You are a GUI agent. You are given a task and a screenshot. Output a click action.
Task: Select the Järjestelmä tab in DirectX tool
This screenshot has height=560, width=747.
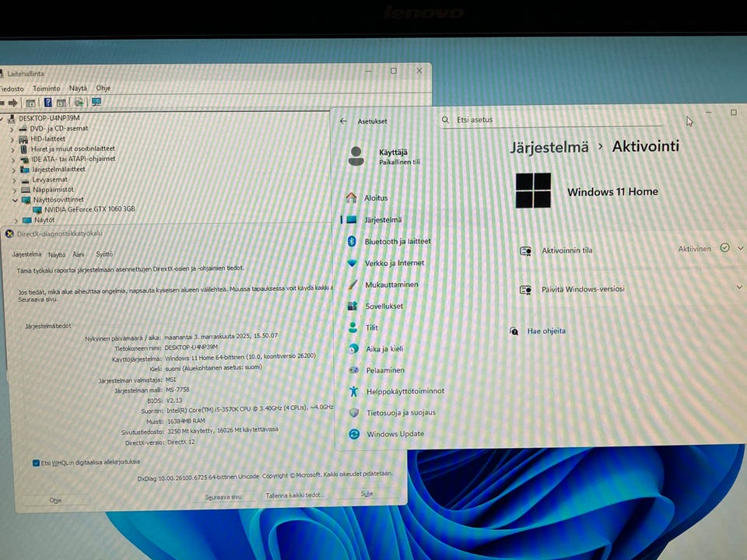(x=26, y=254)
